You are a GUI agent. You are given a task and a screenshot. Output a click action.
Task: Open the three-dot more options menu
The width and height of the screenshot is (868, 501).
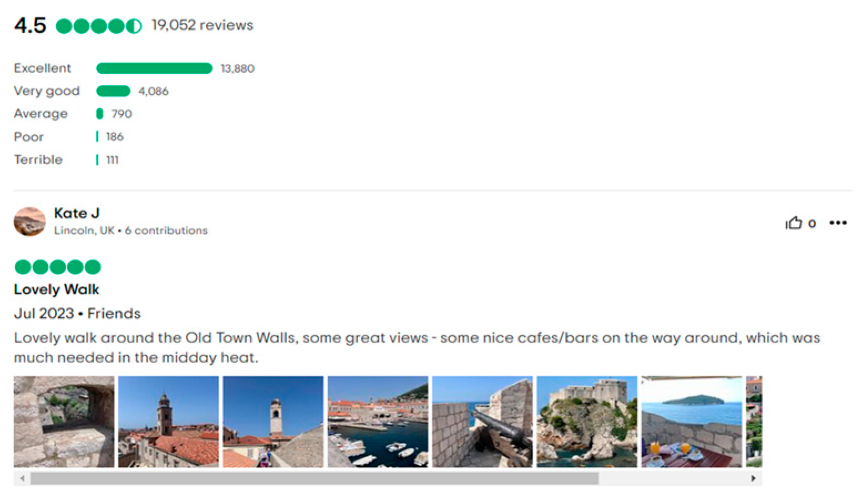837,223
